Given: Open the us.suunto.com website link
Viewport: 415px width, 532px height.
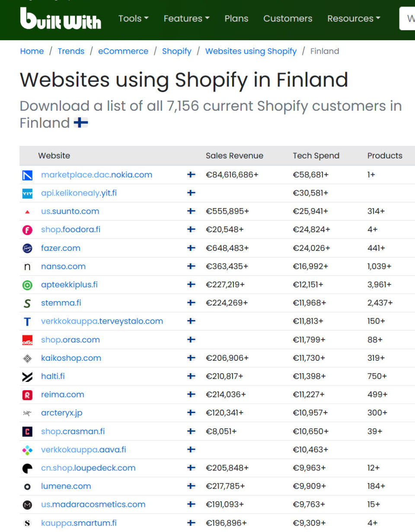Looking at the screenshot, I should 70,212.
